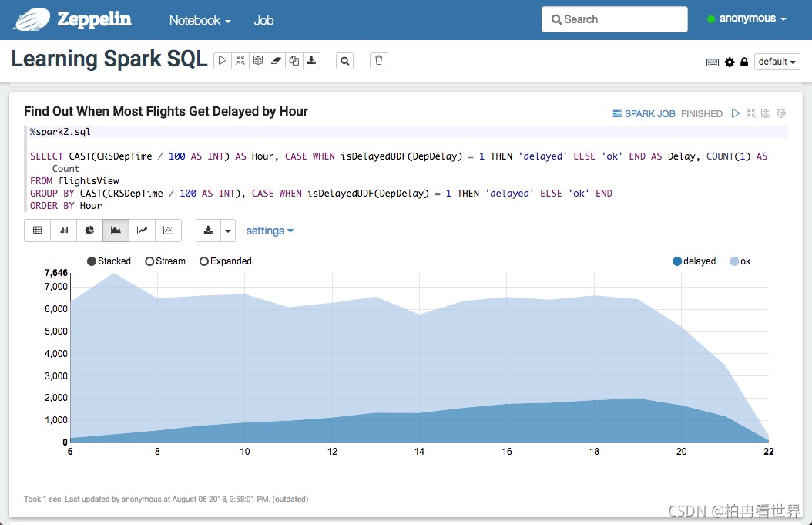Clone this note
The width and height of the screenshot is (812, 525).
click(294, 61)
